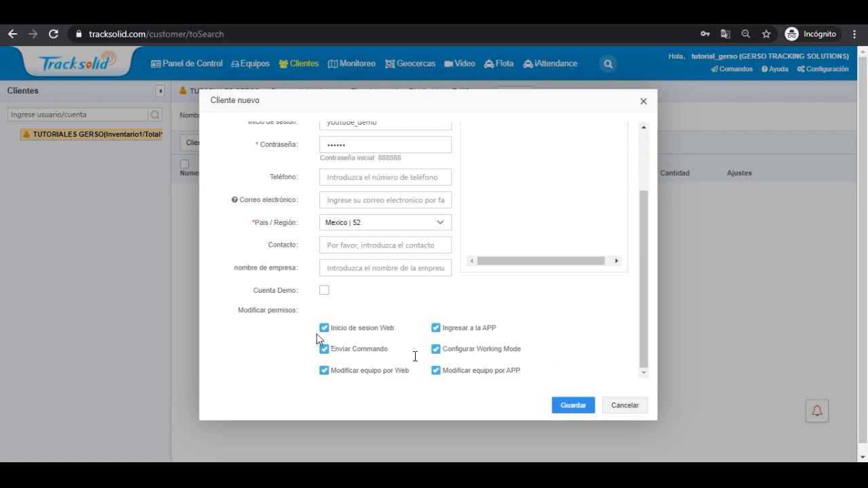Open the Video section

(x=459, y=64)
